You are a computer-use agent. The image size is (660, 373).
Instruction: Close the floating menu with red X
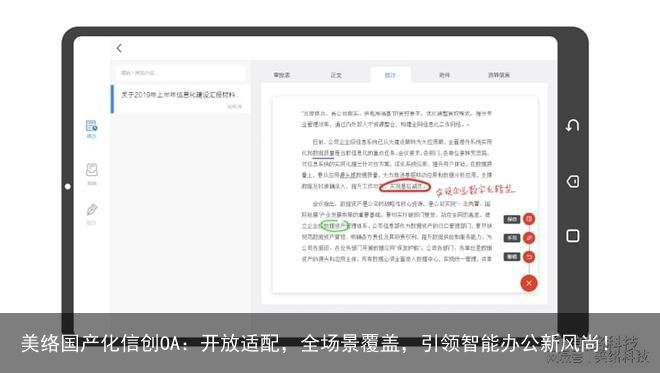[x=529, y=283]
